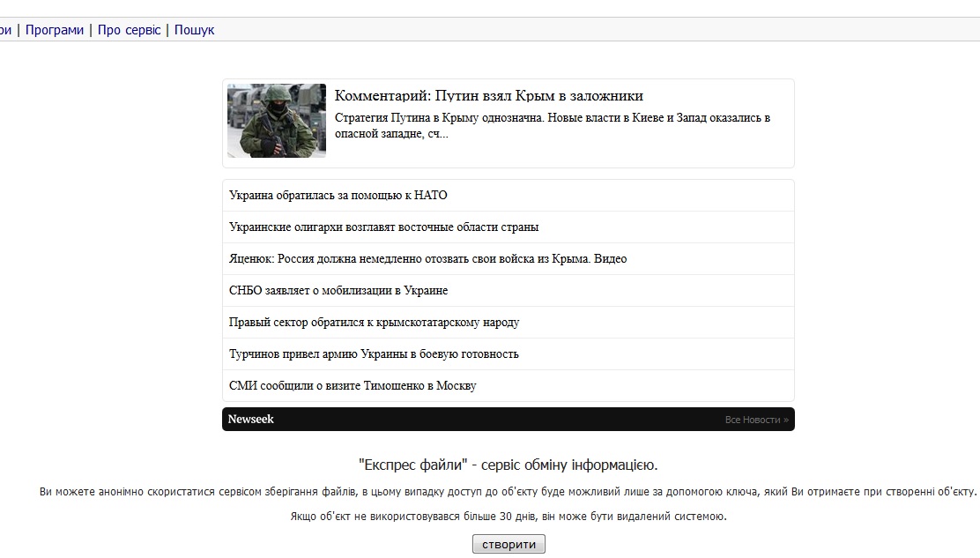Click the 30 днів deletion notice text
Viewport: 980px width, 558px height.
coord(508,517)
